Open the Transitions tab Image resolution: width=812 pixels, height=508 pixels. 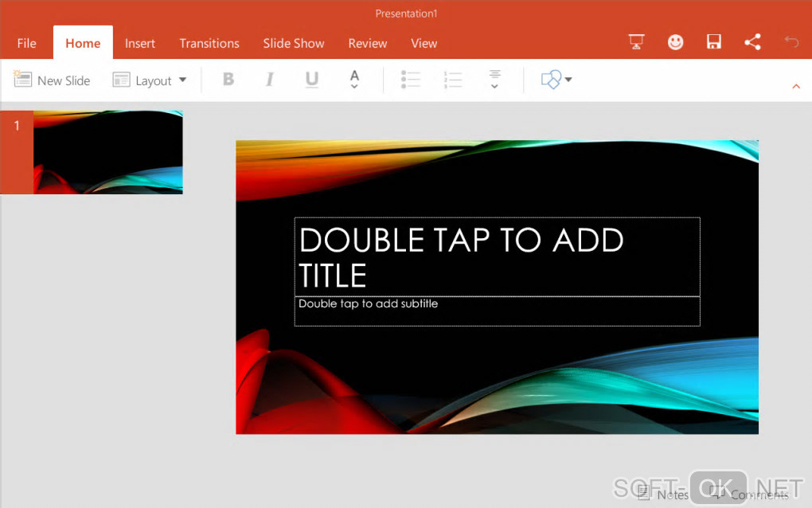click(209, 44)
